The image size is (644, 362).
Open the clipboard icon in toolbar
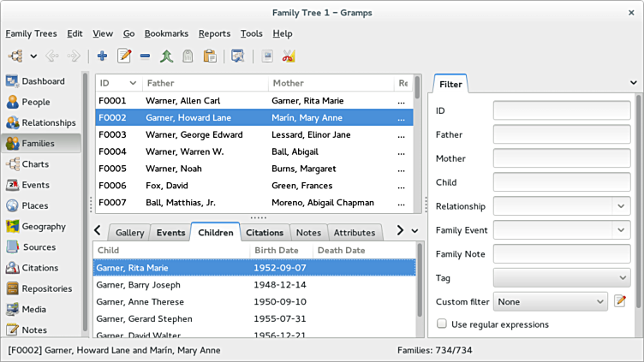point(209,56)
